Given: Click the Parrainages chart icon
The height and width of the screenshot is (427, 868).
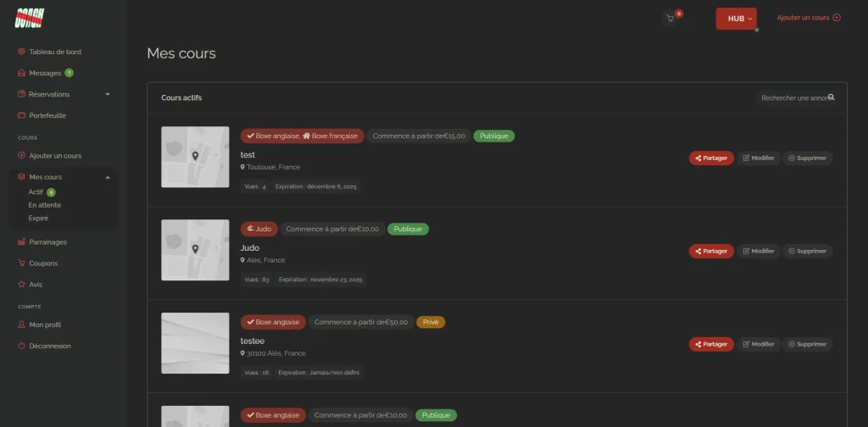Looking at the screenshot, I should tap(21, 241).
